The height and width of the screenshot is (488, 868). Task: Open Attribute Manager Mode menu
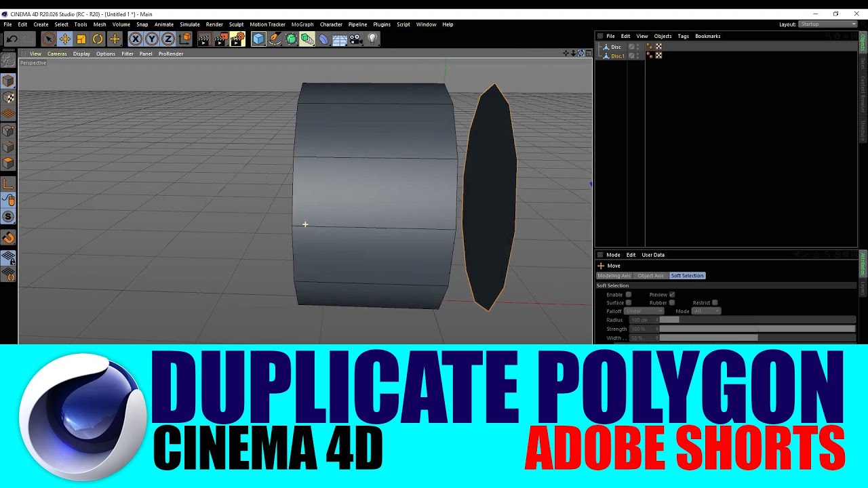pos(613,255)
